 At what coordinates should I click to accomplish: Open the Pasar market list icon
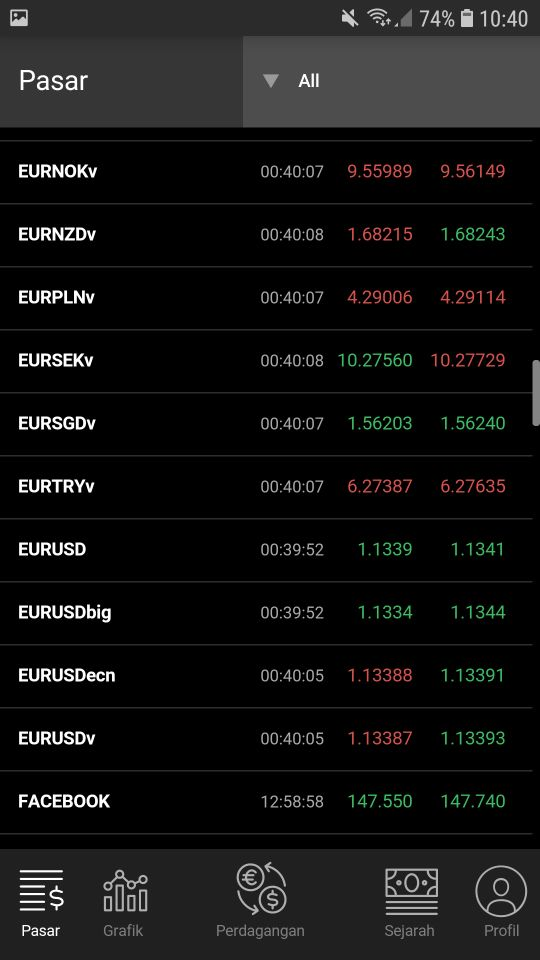pos(41,891)
